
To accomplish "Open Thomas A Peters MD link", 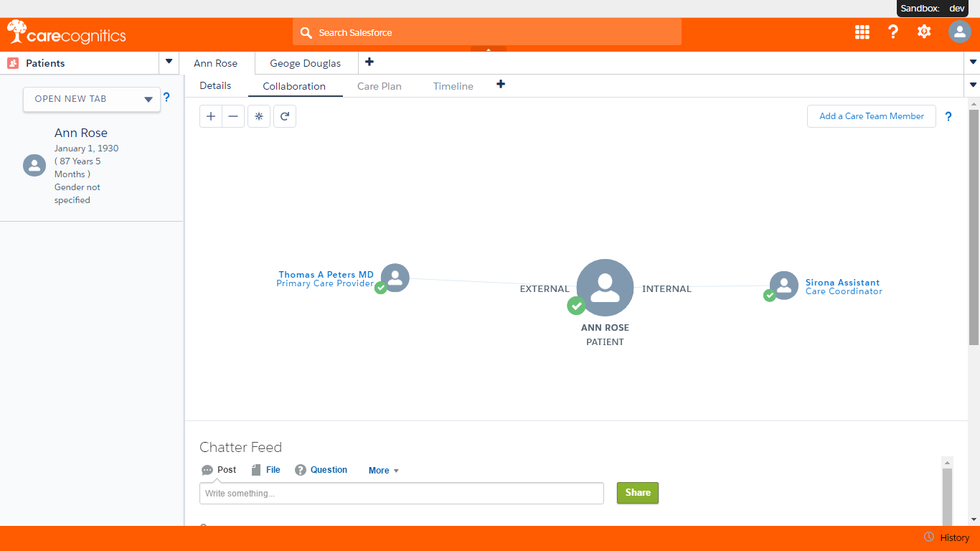I will (x=326, y=275).
